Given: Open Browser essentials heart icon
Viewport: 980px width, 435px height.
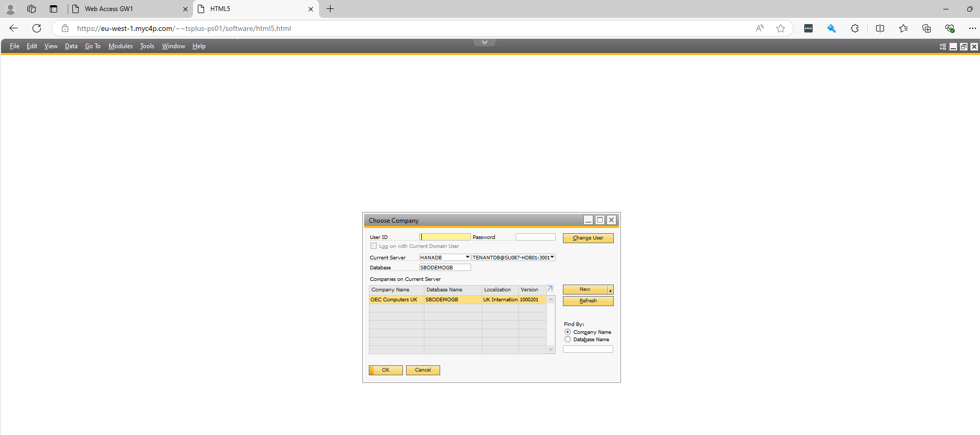Looking at the screenshot, I should tap(950, 28).
